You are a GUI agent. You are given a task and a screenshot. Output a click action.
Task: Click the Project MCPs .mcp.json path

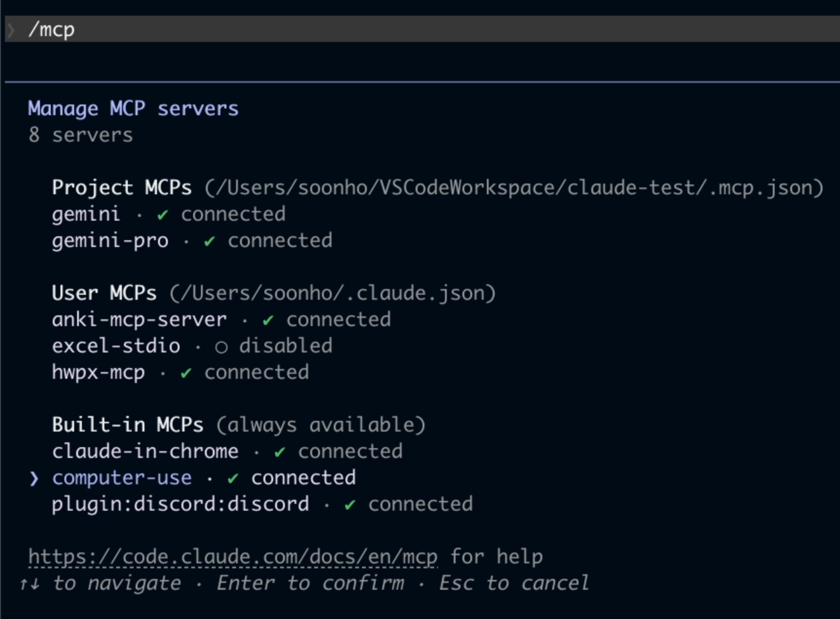point(514,188)
